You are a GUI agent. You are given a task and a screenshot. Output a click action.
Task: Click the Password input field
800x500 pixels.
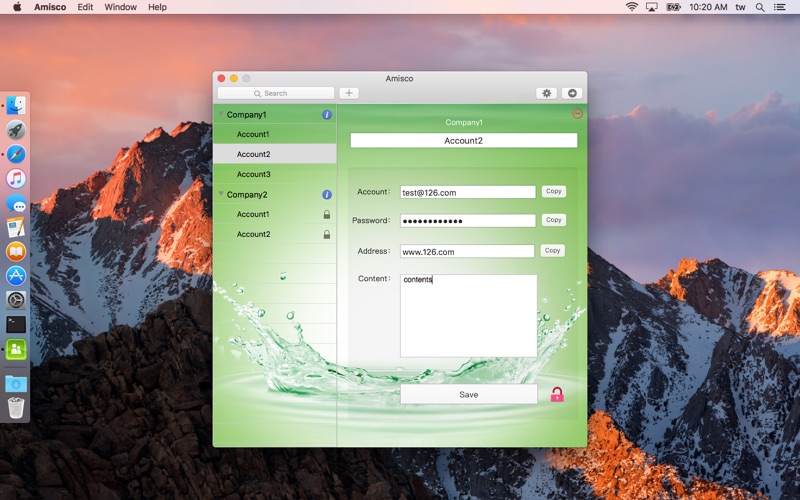[x=468, y=221]
